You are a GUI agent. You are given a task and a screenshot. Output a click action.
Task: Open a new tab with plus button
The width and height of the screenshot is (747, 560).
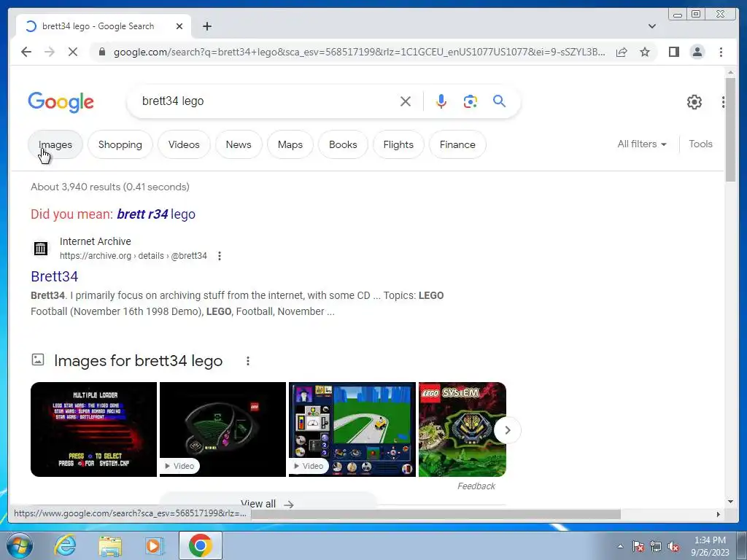pos(206,26)
